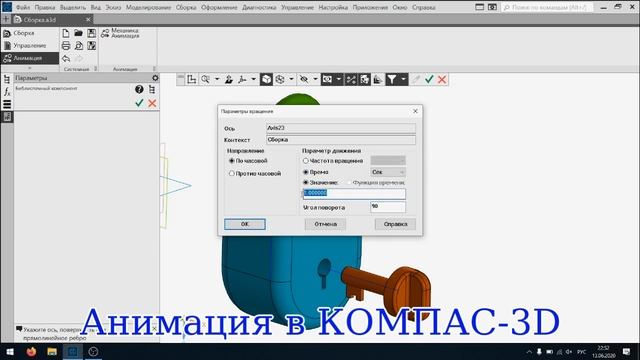Image resolution: width=640 pixels, height=360 pixels.
Task: Expand wireframe display dropdown arrow
Action: pos(291,79)
